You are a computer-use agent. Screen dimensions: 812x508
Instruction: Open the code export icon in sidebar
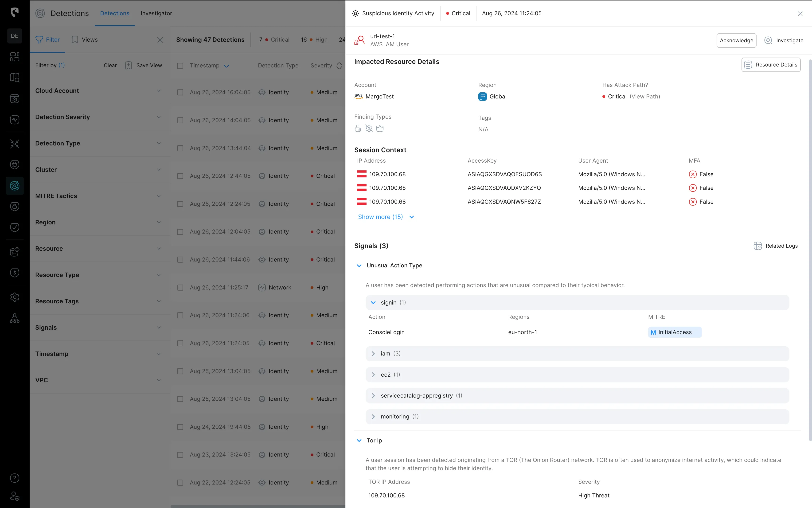click(14, 252)
